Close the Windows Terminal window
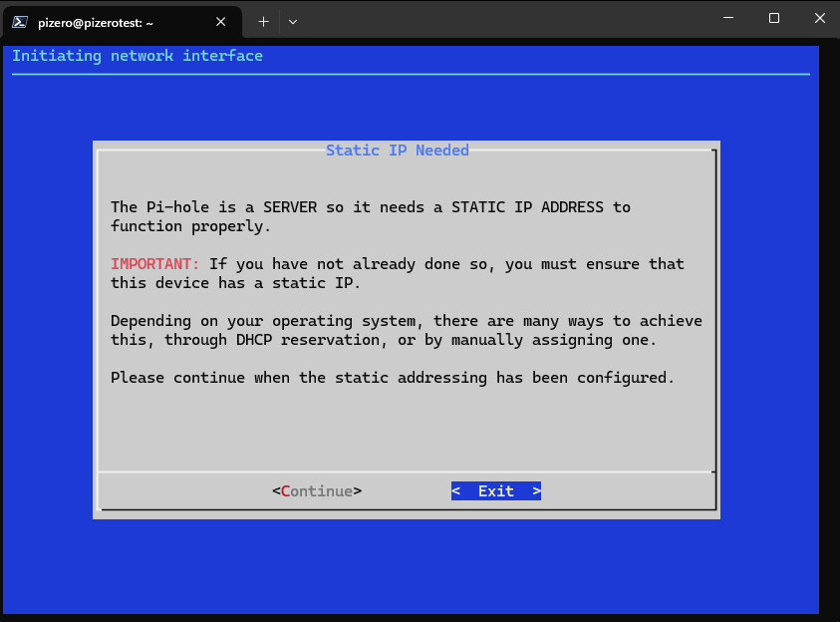 [819, 18]
